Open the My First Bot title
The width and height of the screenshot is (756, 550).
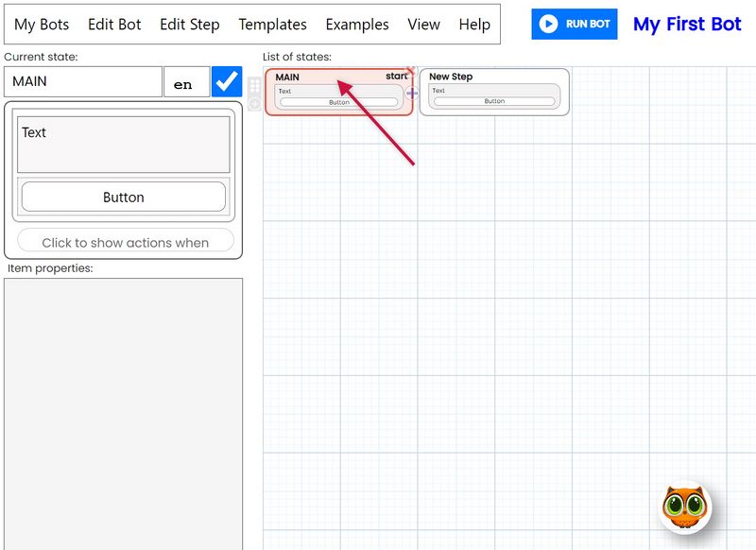pyautogui.click(x=687, y=25)
